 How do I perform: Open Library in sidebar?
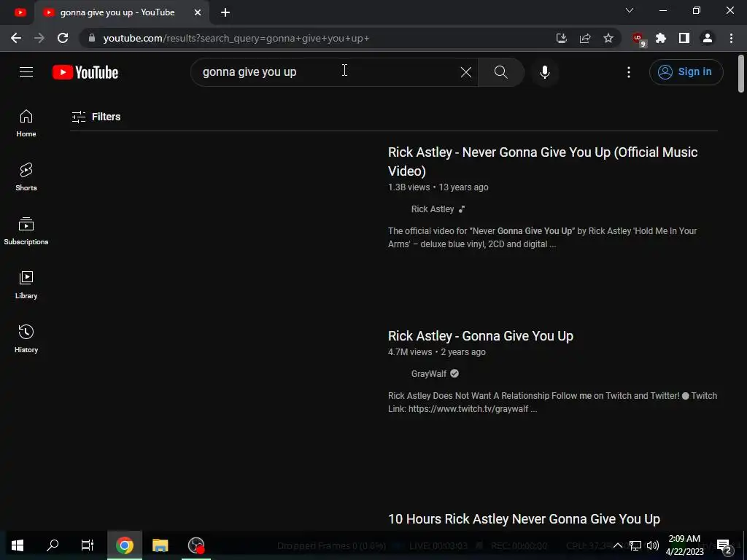(26, 285)
